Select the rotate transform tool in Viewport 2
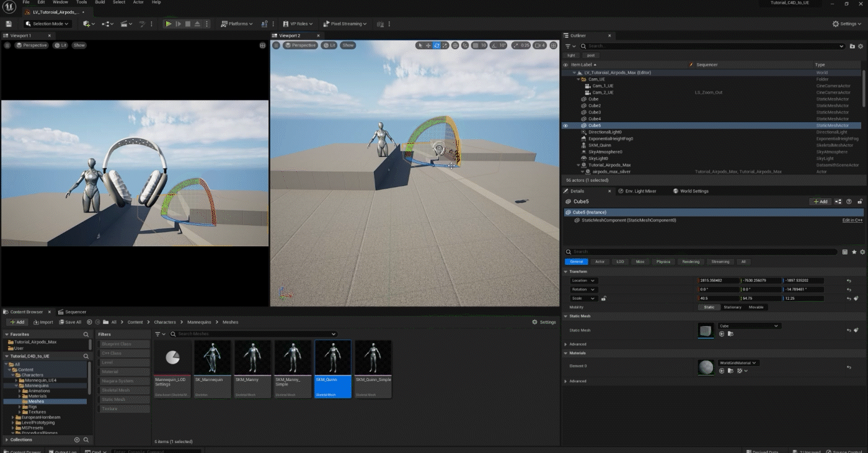Viewport: 868px width, 453px height. (x=436, y=45)
